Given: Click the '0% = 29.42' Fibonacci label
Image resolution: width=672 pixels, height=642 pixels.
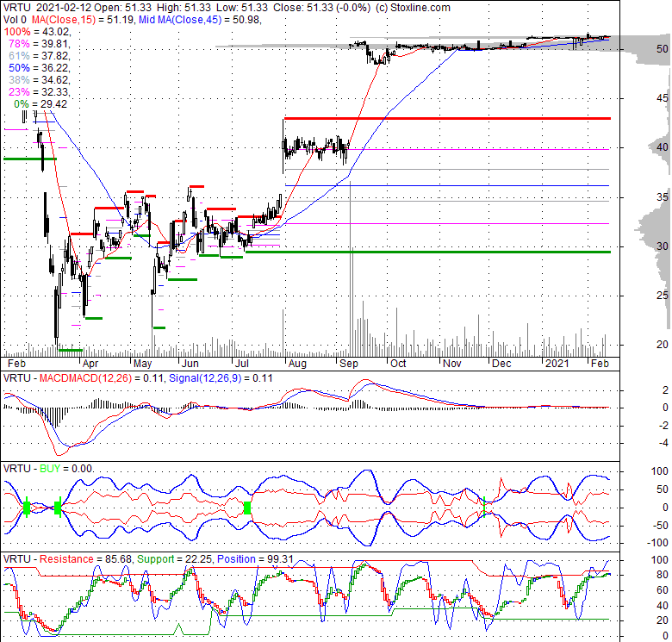Looking at the screenshot, I should pos(40,103).
